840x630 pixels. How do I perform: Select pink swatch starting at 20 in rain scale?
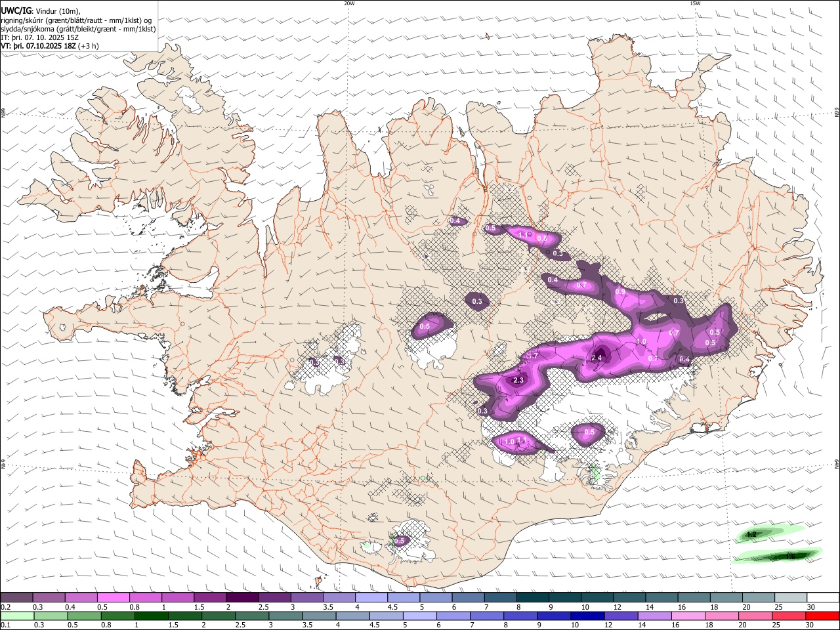coord(755,616)
